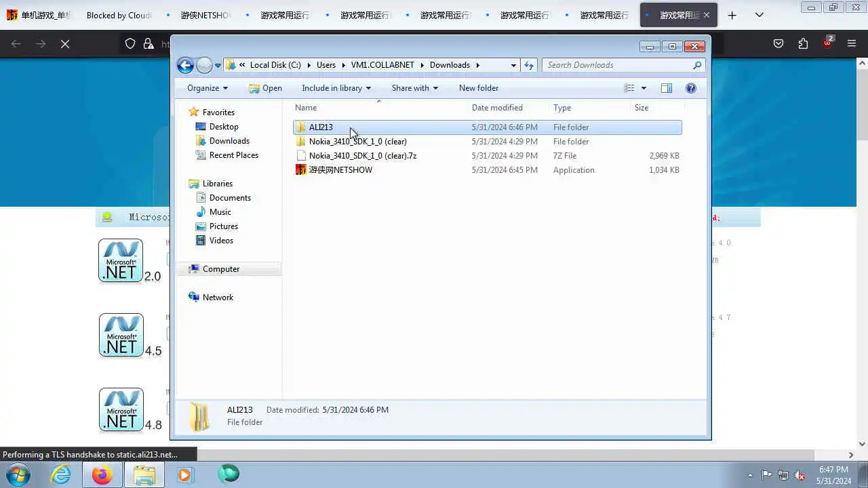The height and width of the screenshot is (488, 868).
Task: Open the view options dropdown arrow
Action: pyautogui.click(x=644, y=88)
